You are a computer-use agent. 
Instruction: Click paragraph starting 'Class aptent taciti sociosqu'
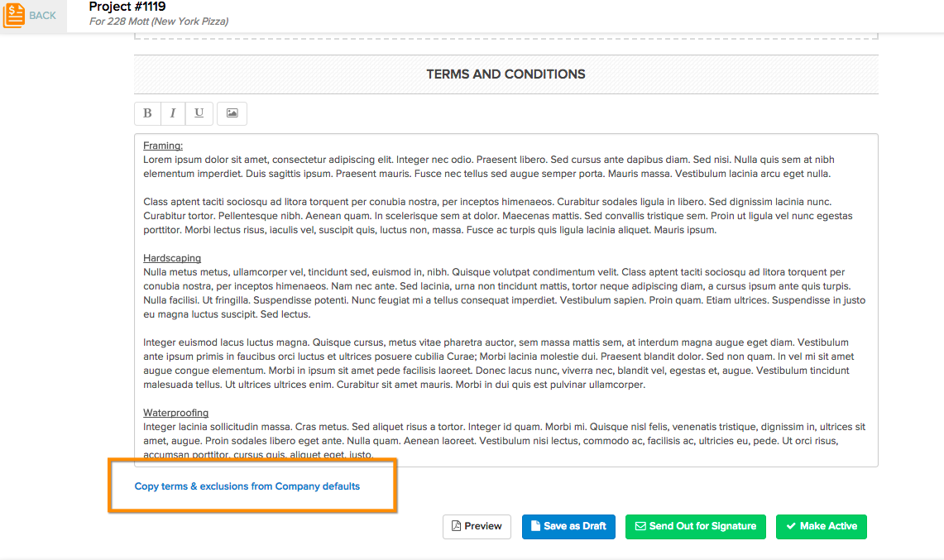pyautogui.click(x=498, y=216)
